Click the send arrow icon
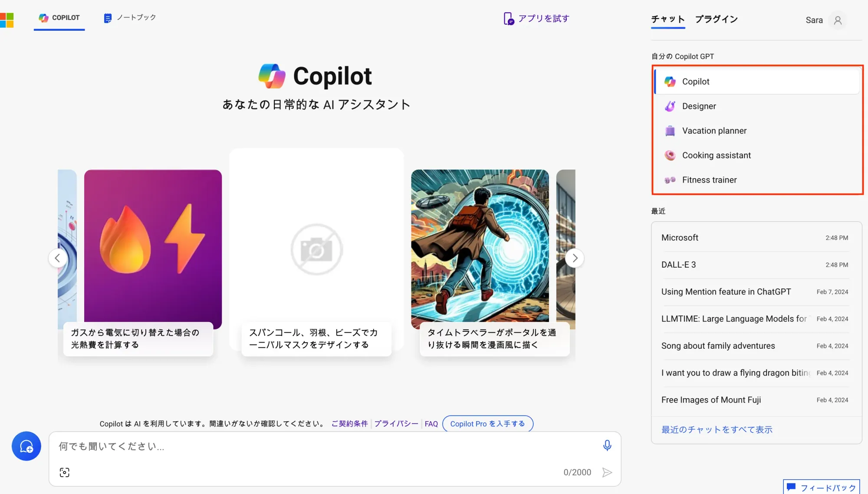Viewport: 868px width, 494px height. pyautogui.click(x=607, y=472)
